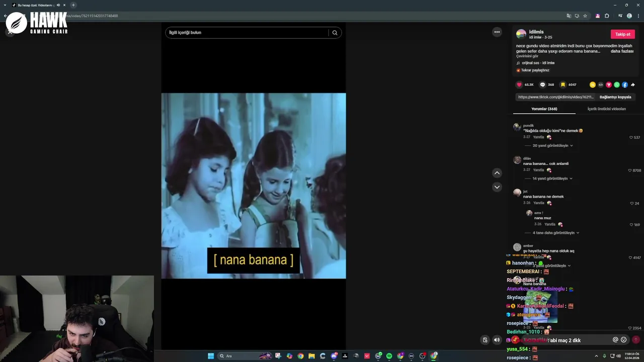644x362 pixels.
Task: Click the search magnifier icon in the video search bar
Action: point(335,33)
